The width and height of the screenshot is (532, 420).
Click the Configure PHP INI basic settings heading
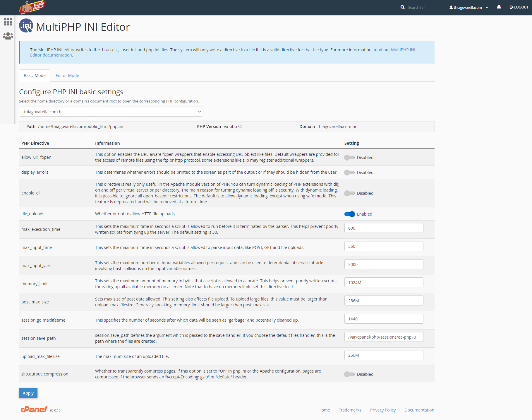click(71, 92)
